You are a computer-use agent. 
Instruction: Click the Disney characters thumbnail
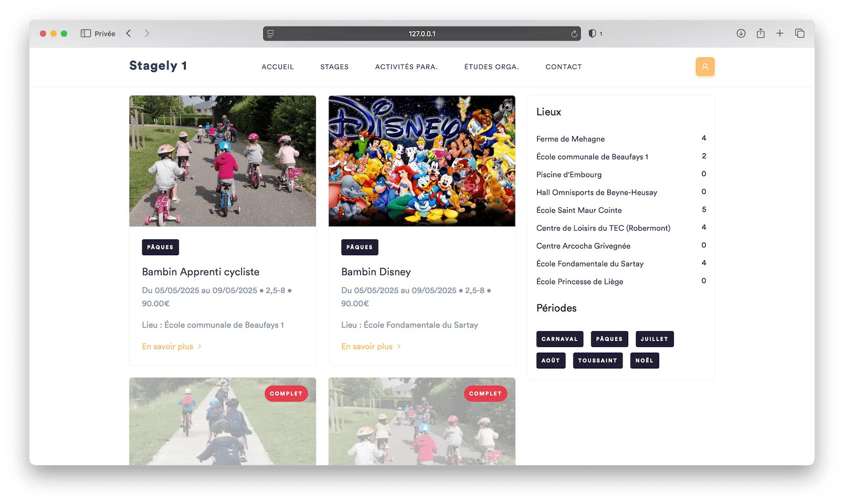pos(422,161)
